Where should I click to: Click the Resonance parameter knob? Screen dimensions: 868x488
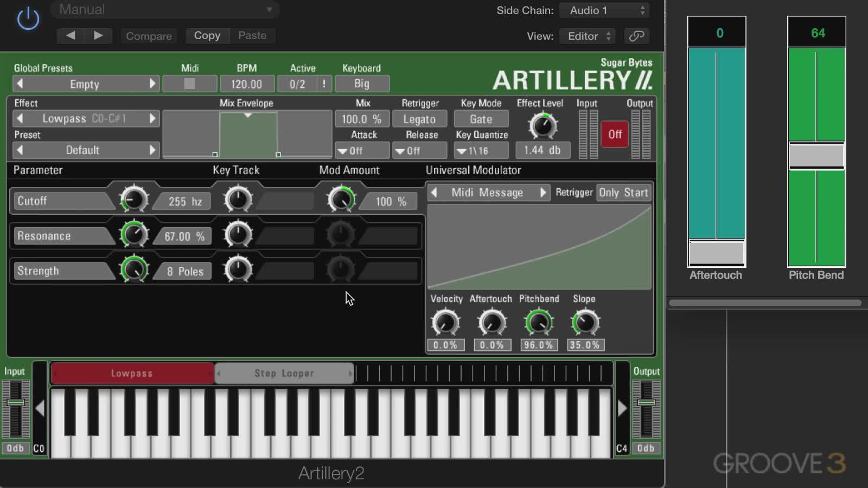point(133,234)
